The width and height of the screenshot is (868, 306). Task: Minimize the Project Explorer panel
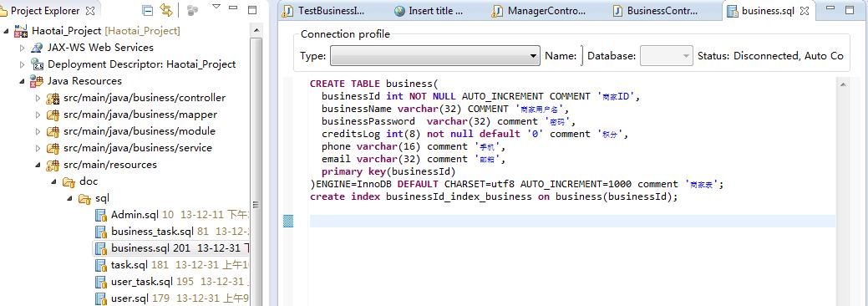(x=234, y=8)
